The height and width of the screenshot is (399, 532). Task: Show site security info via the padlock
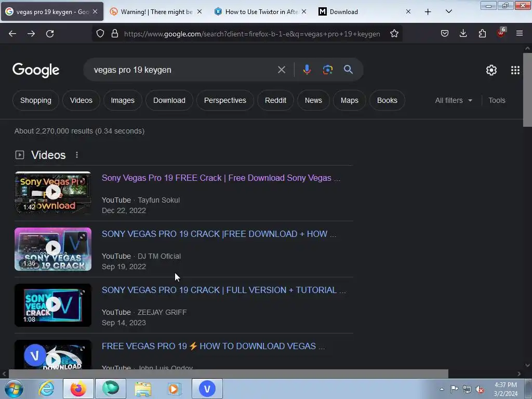tap(115, 34)
